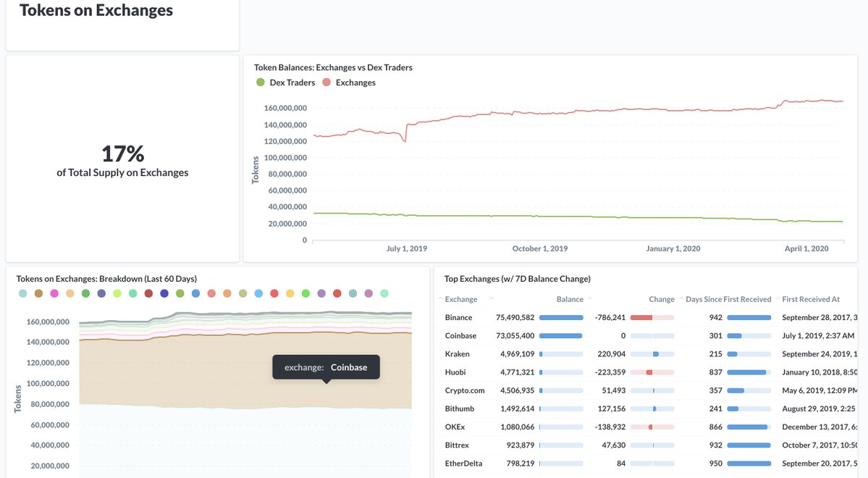
Task: Click the lavender legend dot in breakdown chart
Action: pyautogui.click(x=321, y=293)
